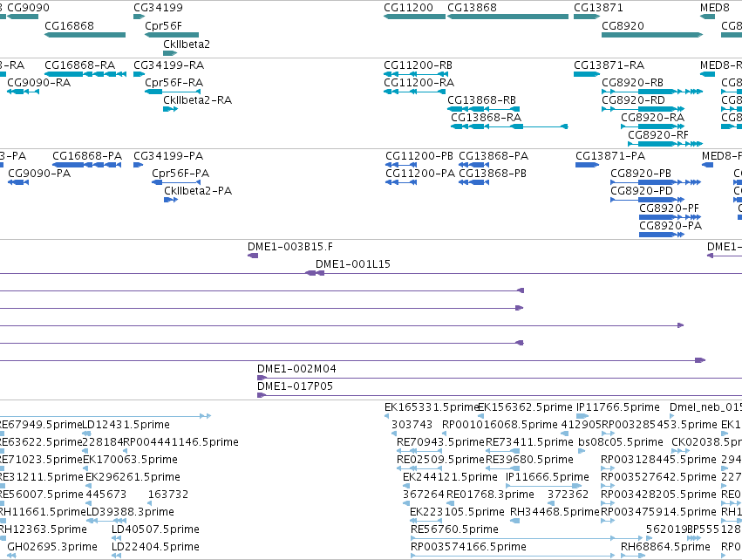Select EST RP004441146.5prime

126,451
